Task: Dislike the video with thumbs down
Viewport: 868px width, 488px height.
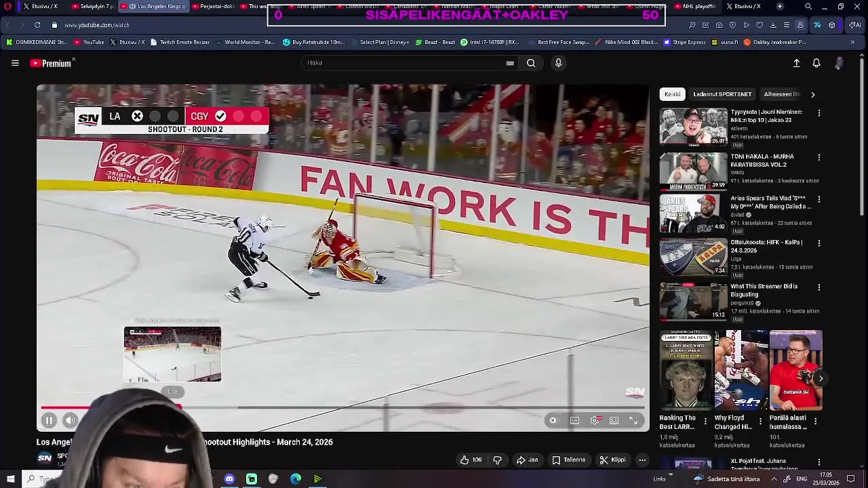Action: 497,460
